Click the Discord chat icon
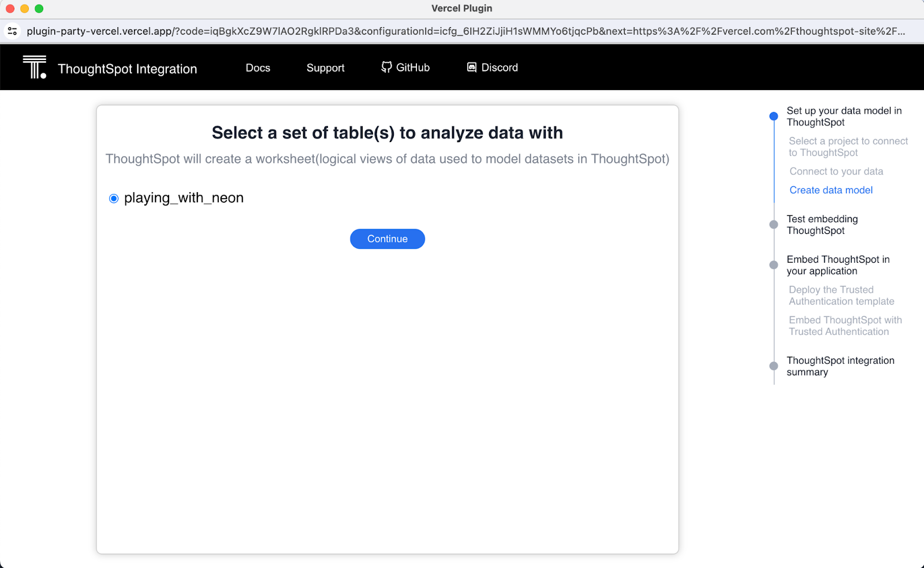924x568 pixels. click(x=472, y=68)
